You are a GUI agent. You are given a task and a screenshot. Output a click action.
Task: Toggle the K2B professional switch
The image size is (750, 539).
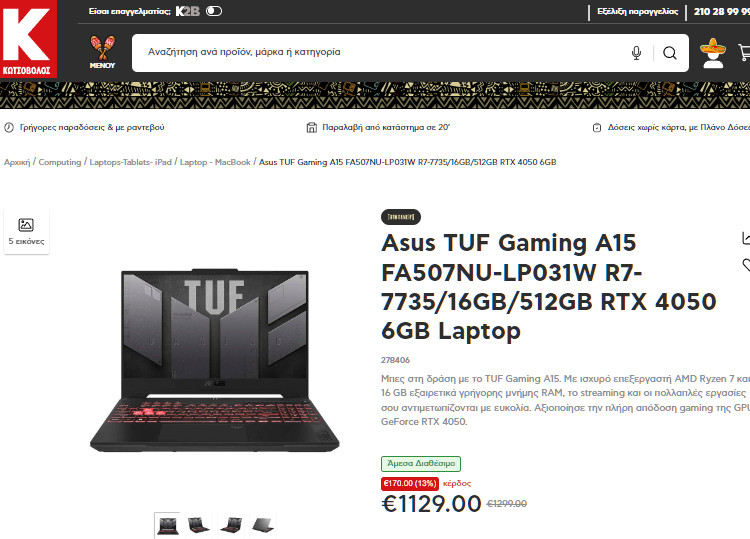214,11
